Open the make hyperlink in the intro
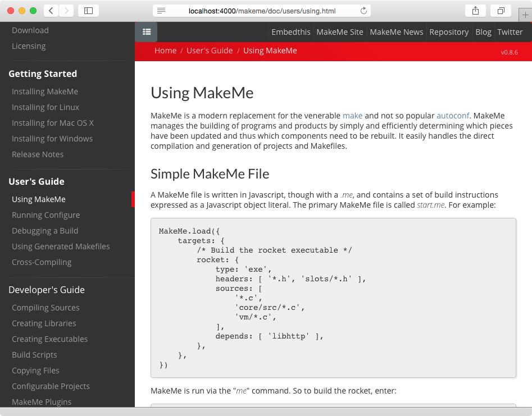532x416 pixels. pos(352,116)
